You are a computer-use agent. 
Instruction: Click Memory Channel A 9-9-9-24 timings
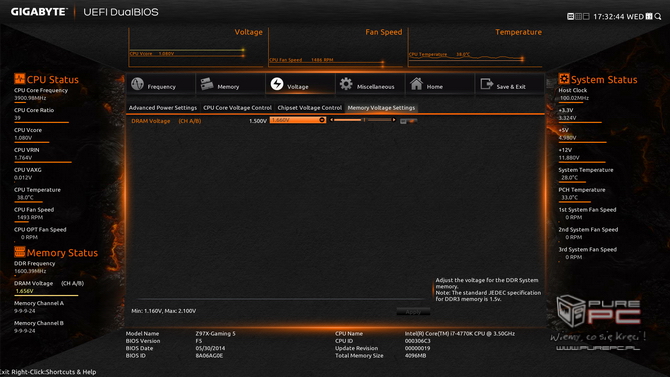[38, 307]
